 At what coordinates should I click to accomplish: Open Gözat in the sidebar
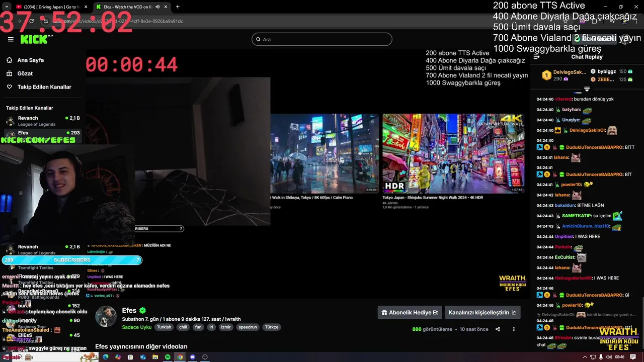(x=25, y=73)
